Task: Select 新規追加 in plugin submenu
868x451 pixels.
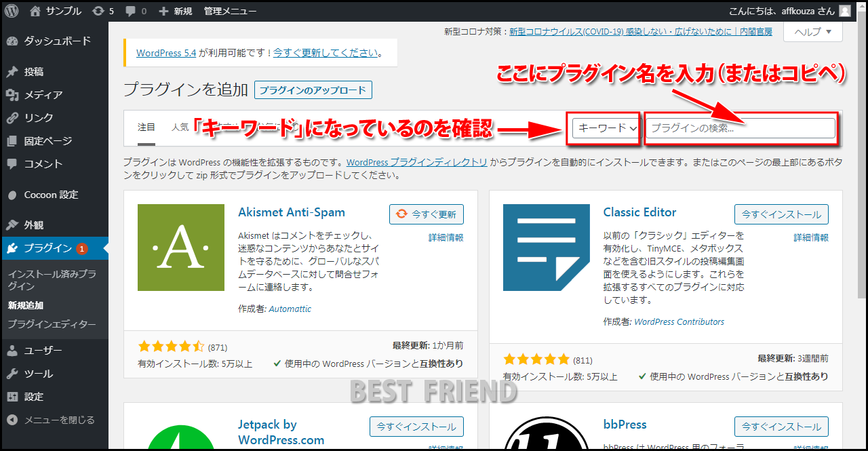Action: [26, 305]
